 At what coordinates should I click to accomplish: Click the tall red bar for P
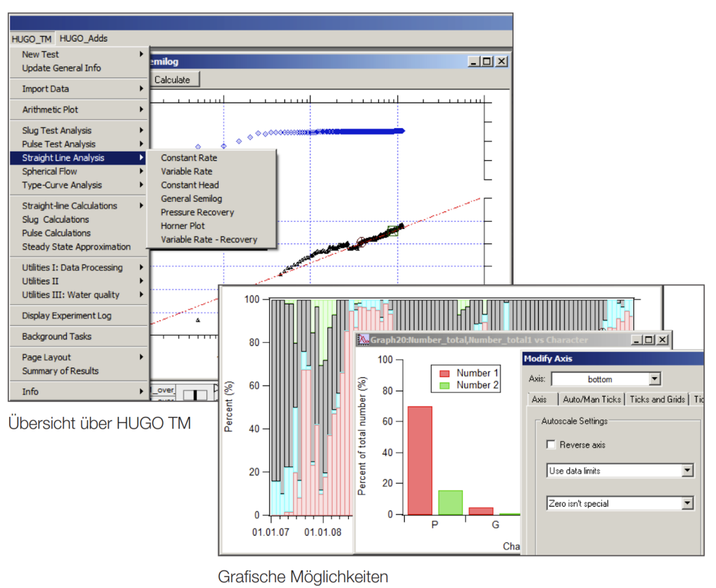420,461
